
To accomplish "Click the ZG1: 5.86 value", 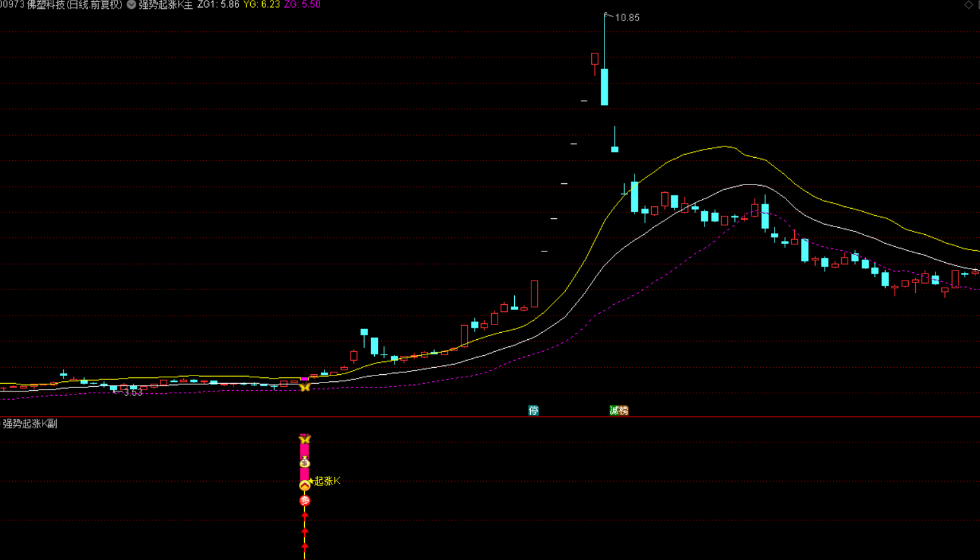I will click(x=218, y=4).
